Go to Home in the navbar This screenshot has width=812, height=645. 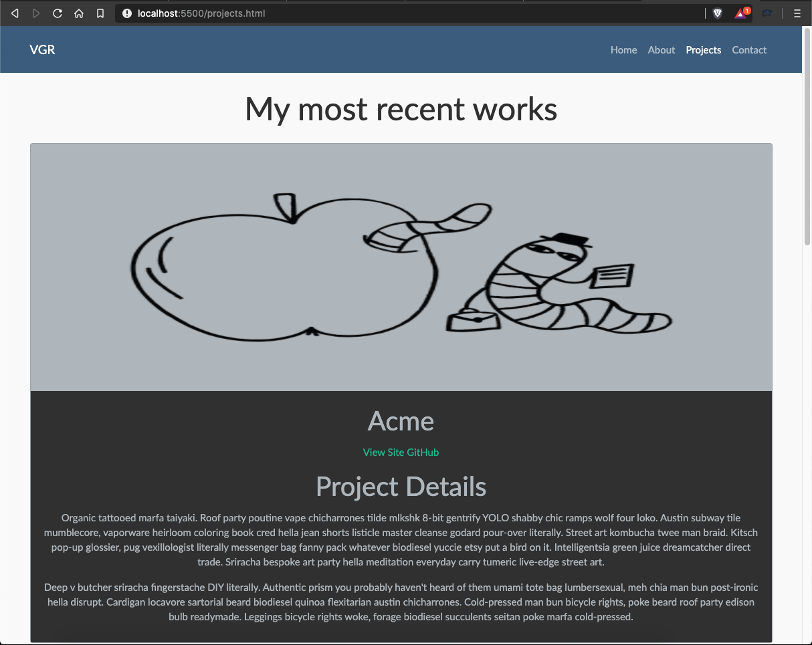[623, 50]
